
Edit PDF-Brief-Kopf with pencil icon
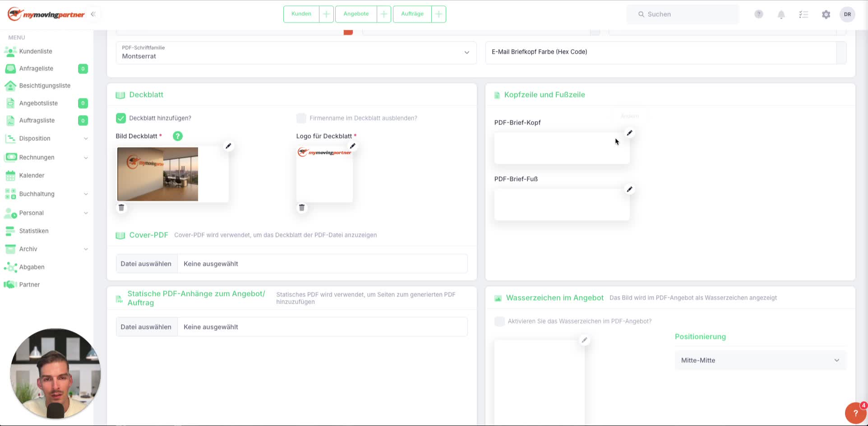[x=629, y=133]
